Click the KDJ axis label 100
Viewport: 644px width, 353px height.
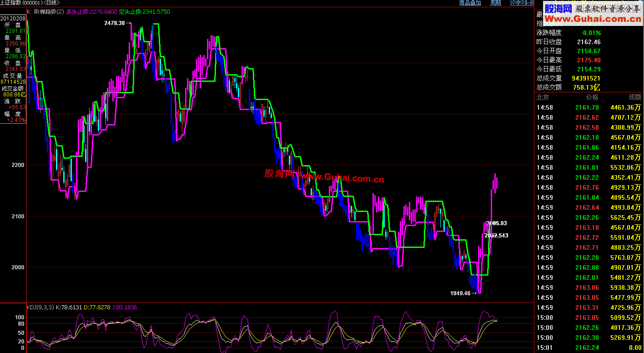[20, 317]
